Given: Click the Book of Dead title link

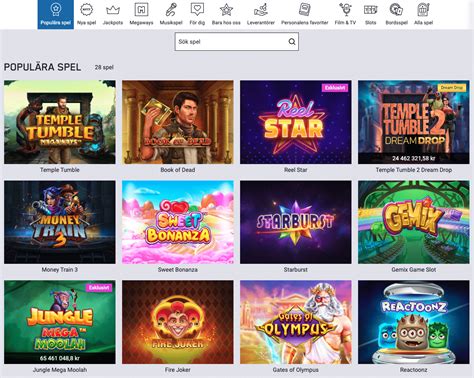Looking at the screenshot, I should (x=178, y=170).
